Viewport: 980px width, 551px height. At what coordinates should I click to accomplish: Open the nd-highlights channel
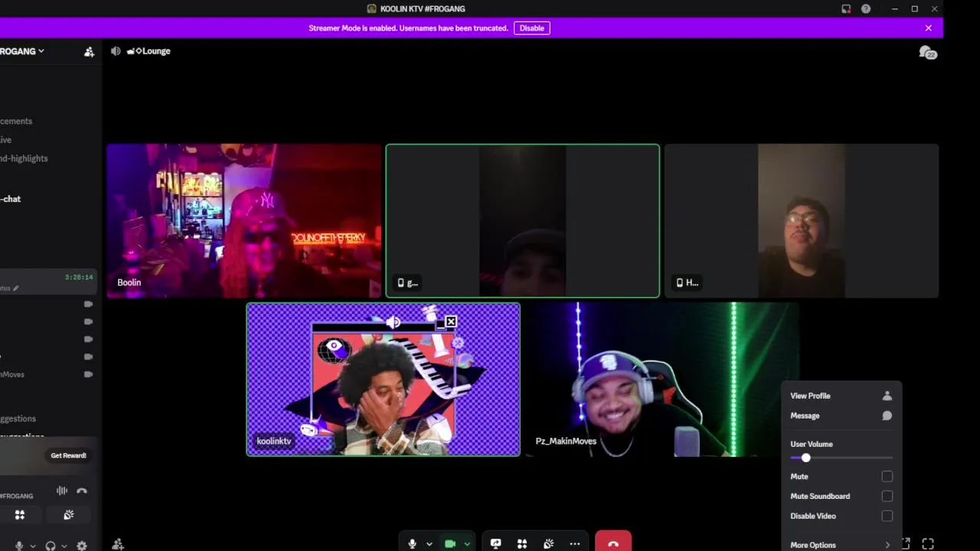pyautogui.click(x=24, y=158)
